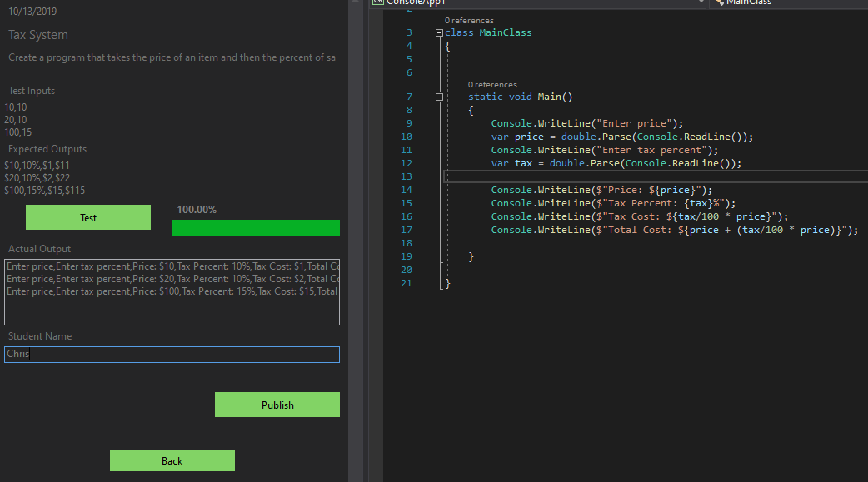Focus the Student Name field containing Chris
The image size is (868, 482).
click(x=172, y=354)
